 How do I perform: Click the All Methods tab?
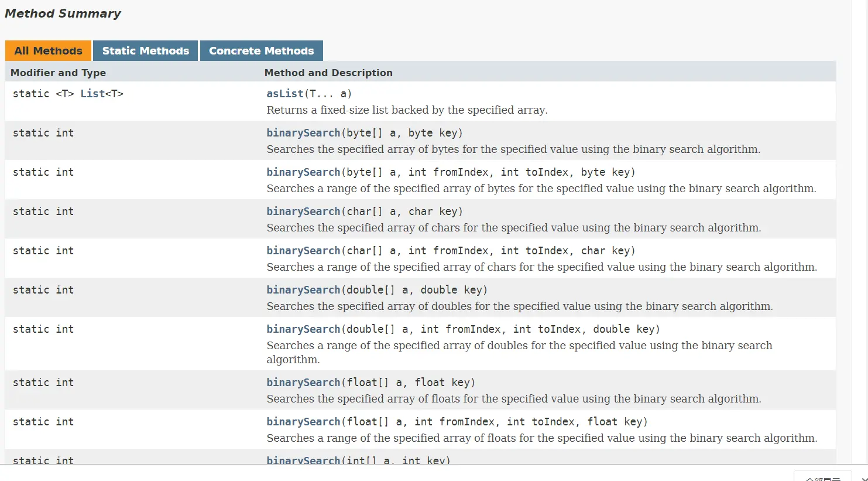click(48, 51)
